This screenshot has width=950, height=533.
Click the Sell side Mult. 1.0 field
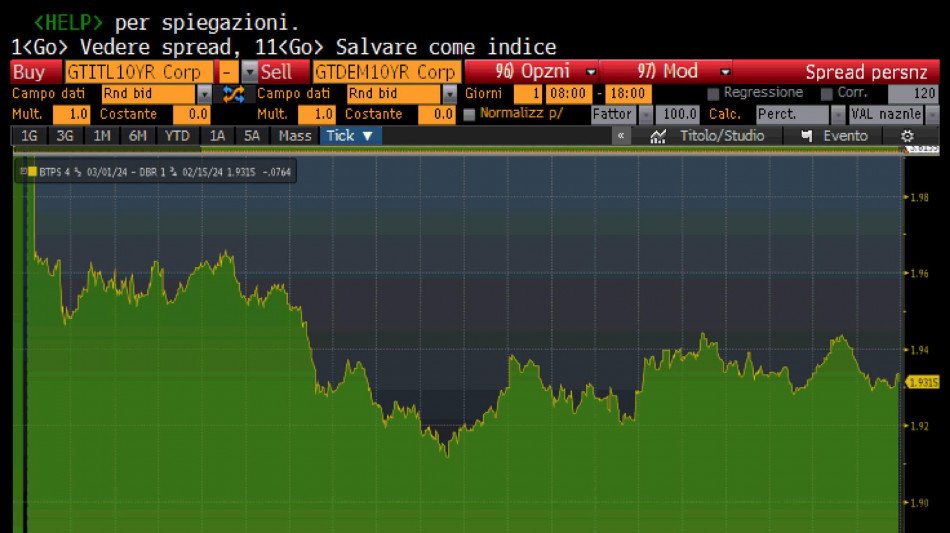[316, 114]
